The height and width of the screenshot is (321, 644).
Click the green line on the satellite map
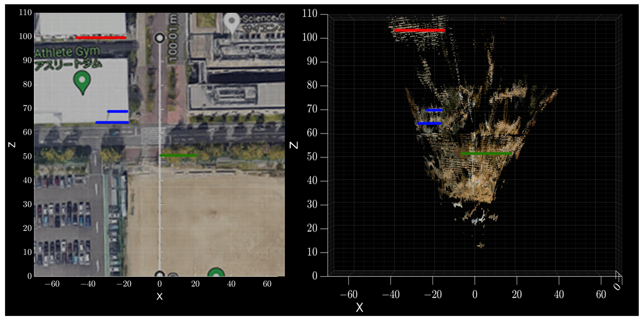point(178,156)
